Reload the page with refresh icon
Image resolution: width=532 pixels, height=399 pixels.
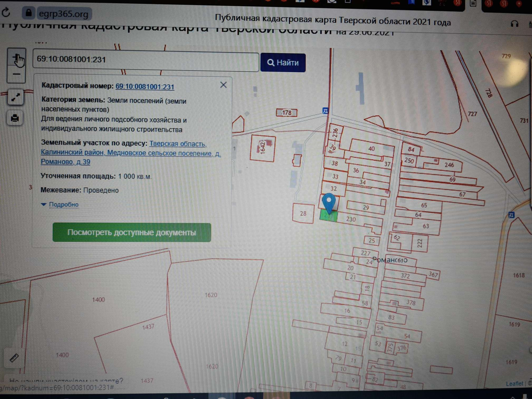point(6,12)
